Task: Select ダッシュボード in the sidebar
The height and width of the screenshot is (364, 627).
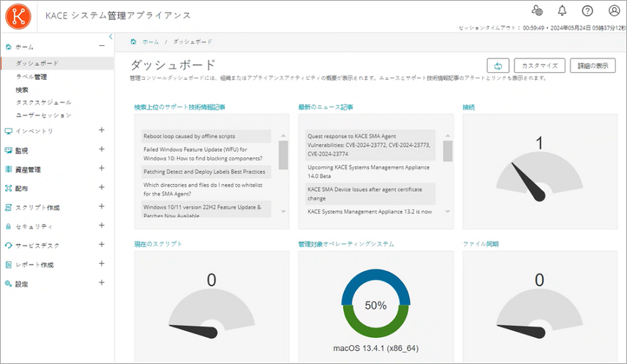Action: point(57,63)
